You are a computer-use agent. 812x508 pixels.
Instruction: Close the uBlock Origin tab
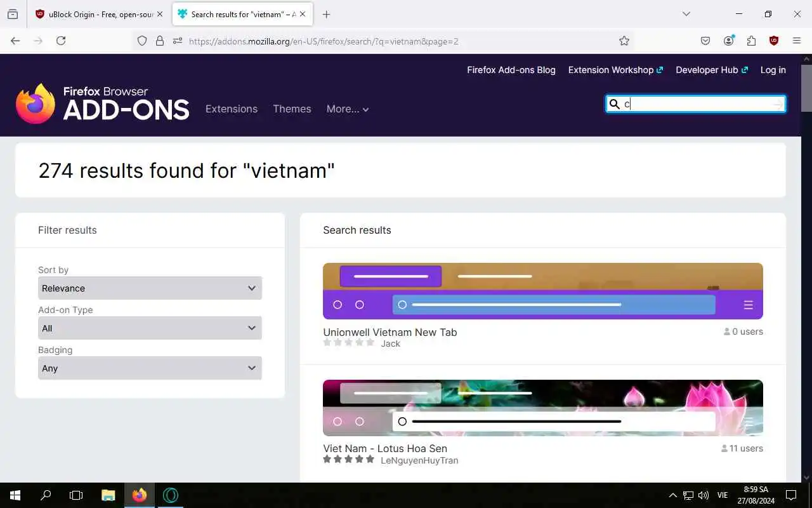[160, 14]
